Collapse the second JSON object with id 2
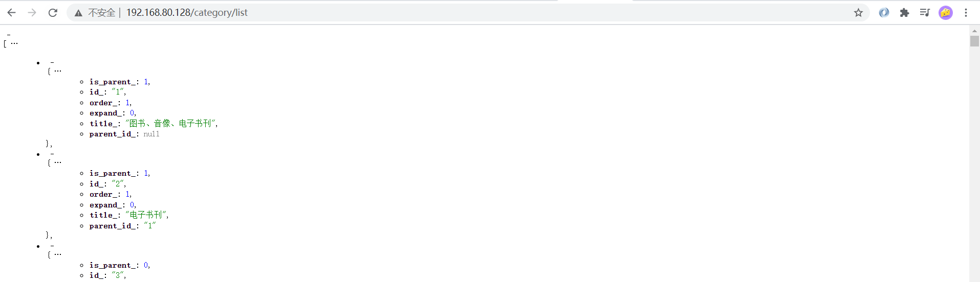The width and height of the screenshot is (980, 282). pyautogui.click(x=52, y=154)
